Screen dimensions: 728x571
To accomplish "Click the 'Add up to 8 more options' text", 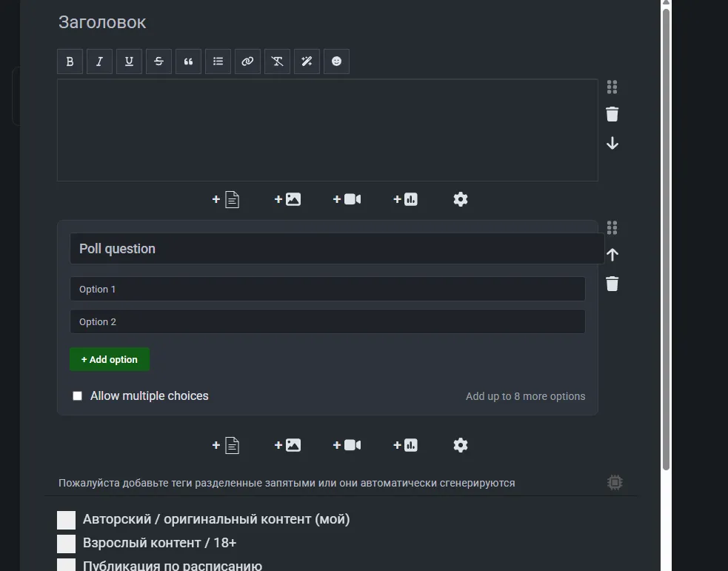I will [525, 396].
